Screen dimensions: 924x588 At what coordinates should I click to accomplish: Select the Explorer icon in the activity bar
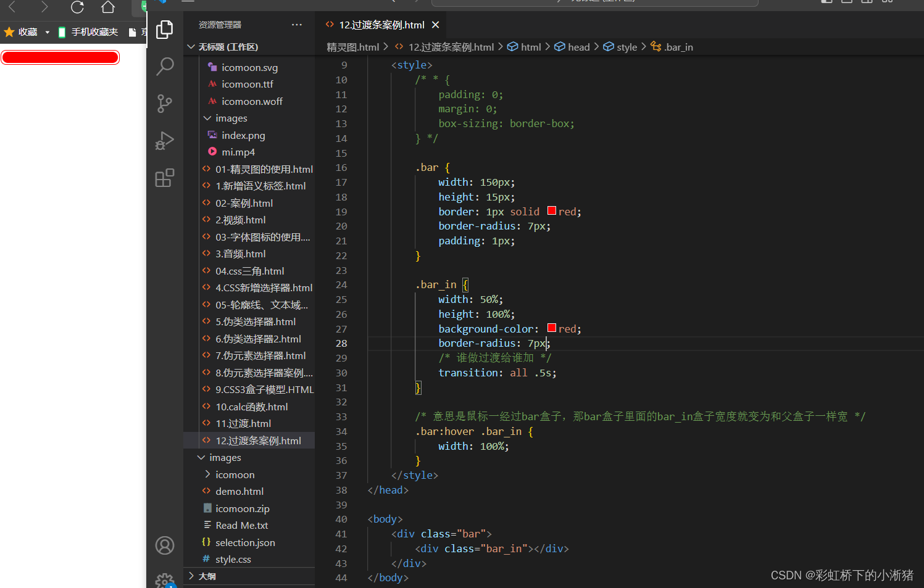(165, 29)
